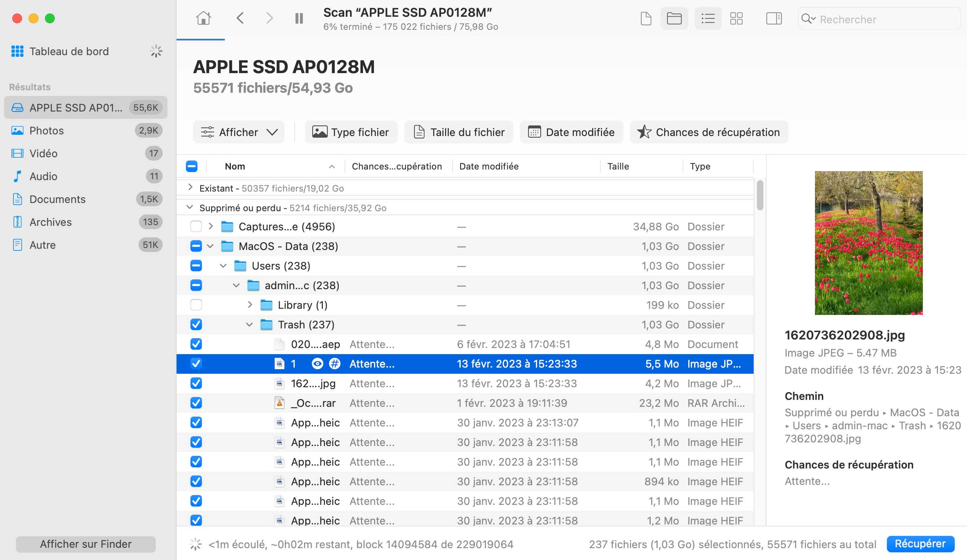
Task: Click the sidebar toggle panel icon
Action: pos(774,18)
